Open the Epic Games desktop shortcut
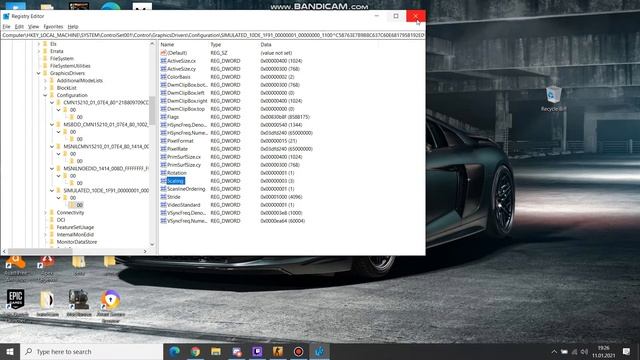 click(16, 304)
